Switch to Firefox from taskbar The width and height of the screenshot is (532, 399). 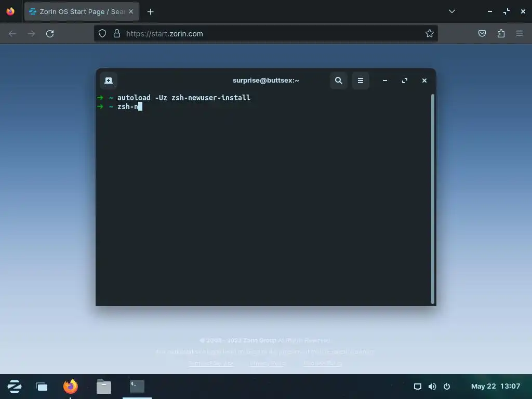click(70, 387)
